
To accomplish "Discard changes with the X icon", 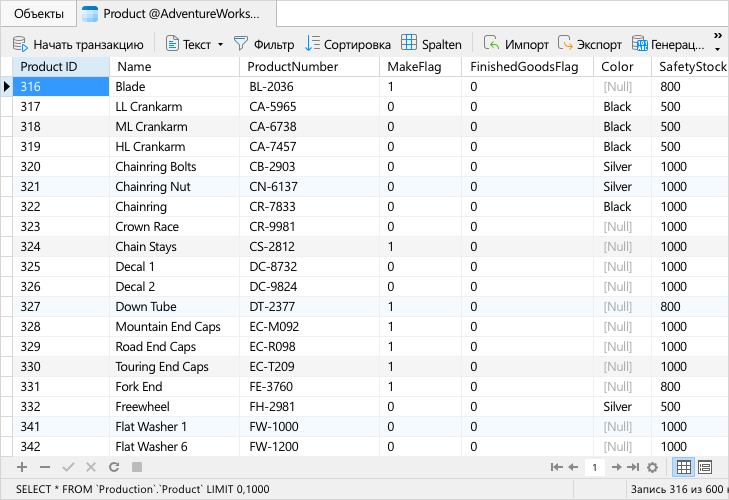I will pyautogui.click(x=91, y=467).
